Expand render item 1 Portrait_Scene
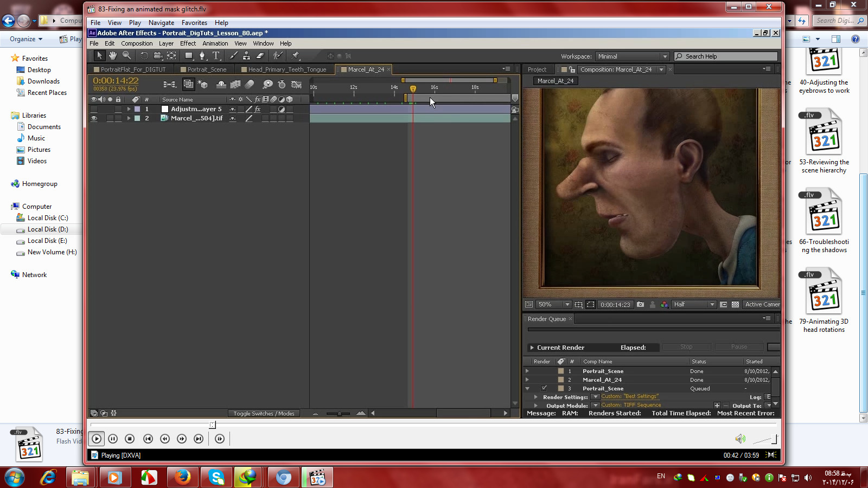The height and width of the screenshot is (488, 868). (527, 371)
